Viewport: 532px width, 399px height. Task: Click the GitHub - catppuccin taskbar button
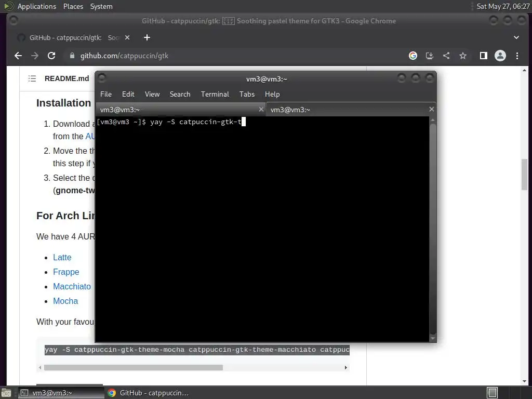148,393
